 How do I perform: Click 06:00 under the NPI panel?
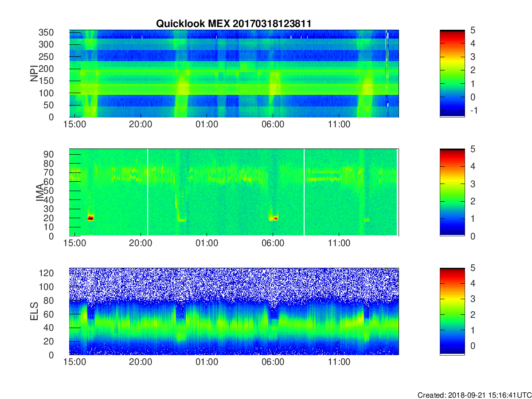273,125
